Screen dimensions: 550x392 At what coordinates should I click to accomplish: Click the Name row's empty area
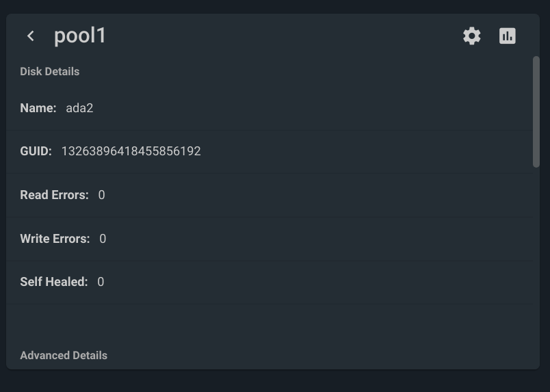[x=312, y=108]
